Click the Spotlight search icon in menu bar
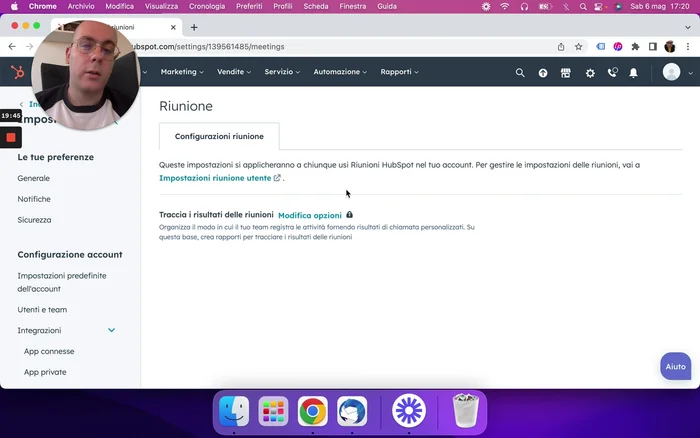 [583, 7]
